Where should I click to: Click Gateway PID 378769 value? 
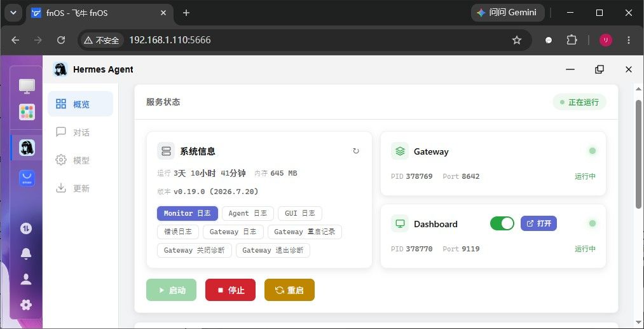(x=419, y=176)
